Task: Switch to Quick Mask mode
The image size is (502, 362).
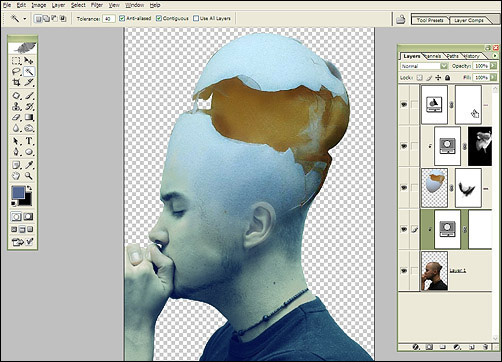Action: pyautogui.click(x=29, y=217)
